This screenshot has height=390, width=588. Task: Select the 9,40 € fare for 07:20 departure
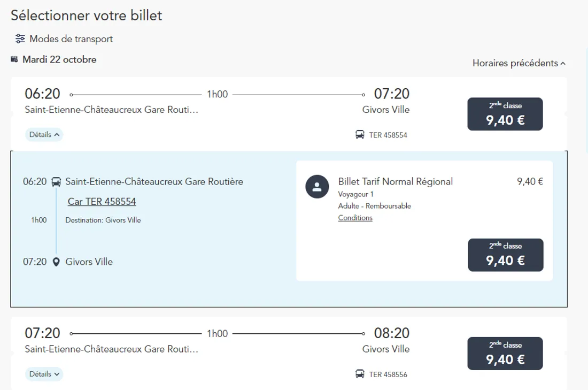point(505,354)
